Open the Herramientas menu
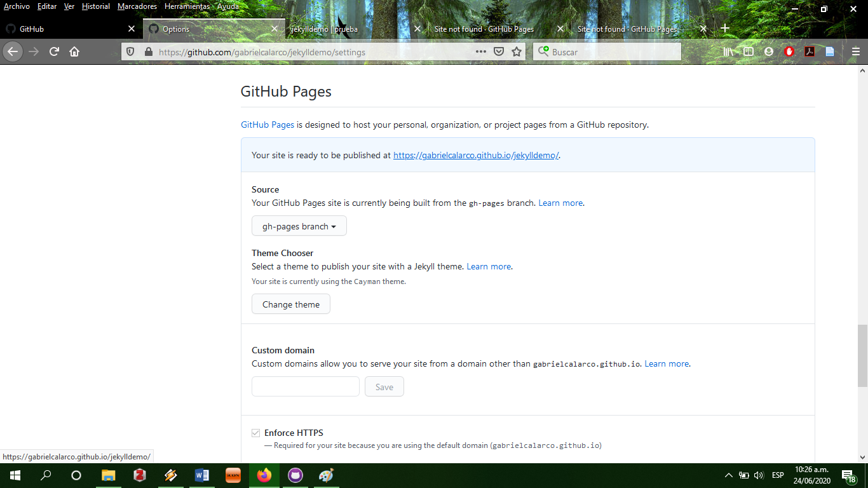Screen dimensions: 868x488 click(x=186, y=6)
